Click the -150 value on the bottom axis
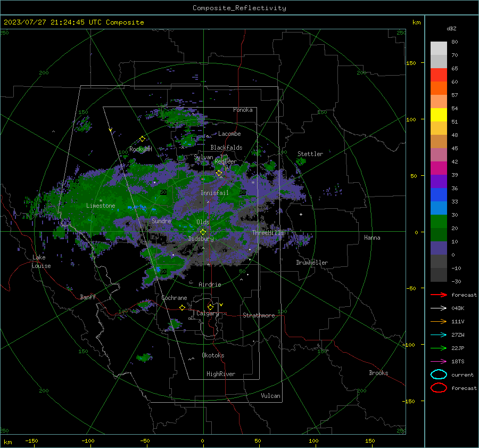 click(x=31, y=441)
